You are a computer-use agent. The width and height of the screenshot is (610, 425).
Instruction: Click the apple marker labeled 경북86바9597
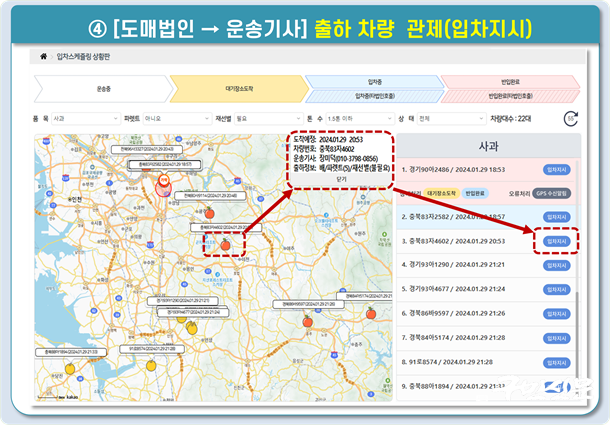click(307, 321)
